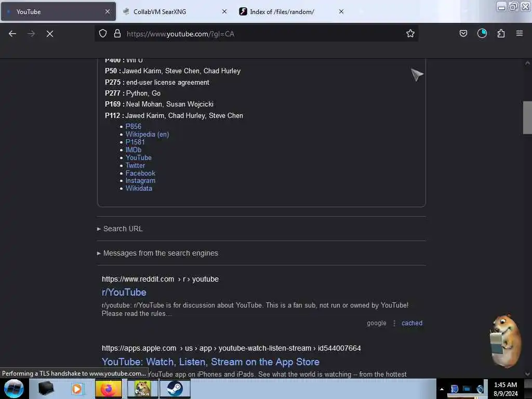
Task: Bookmark this page with star
Action: pyautogui.click(x=410, y=34)
